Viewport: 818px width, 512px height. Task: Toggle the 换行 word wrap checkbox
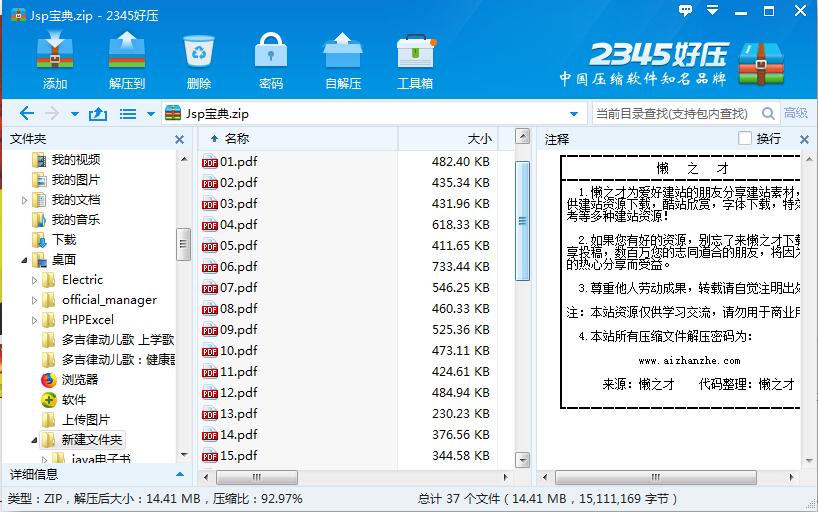tap(745, 138)
